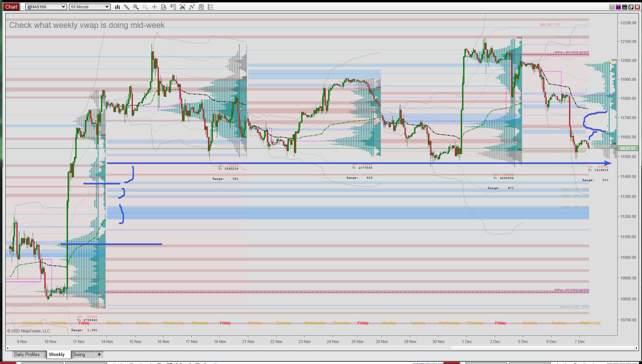
Task: Click the 11000.00 price axis label
Action: [630, 258]
